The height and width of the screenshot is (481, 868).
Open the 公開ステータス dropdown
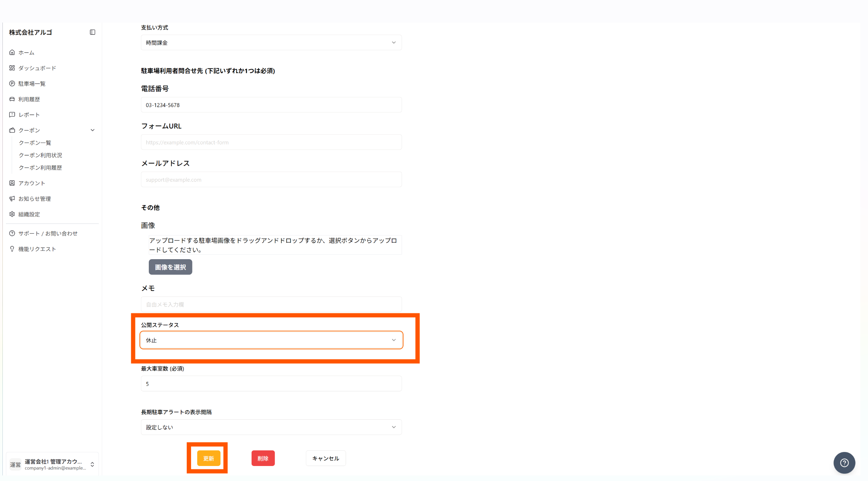(271, 340)
